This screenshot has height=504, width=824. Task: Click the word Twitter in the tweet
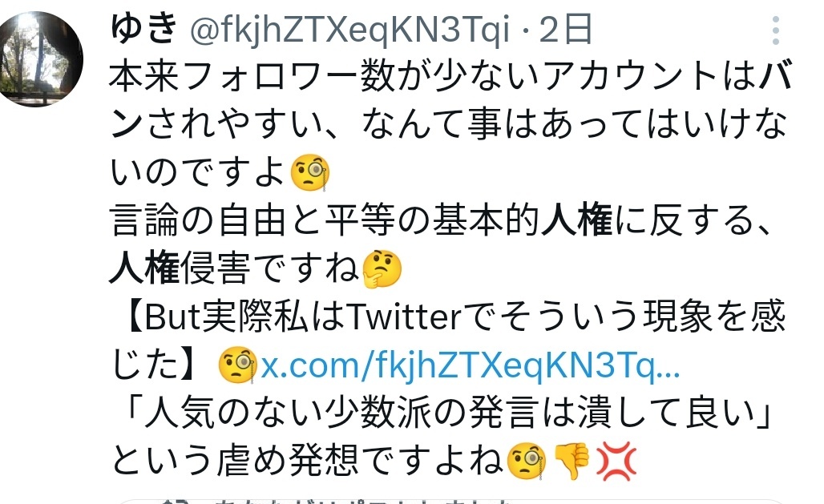tap(404, 317)
